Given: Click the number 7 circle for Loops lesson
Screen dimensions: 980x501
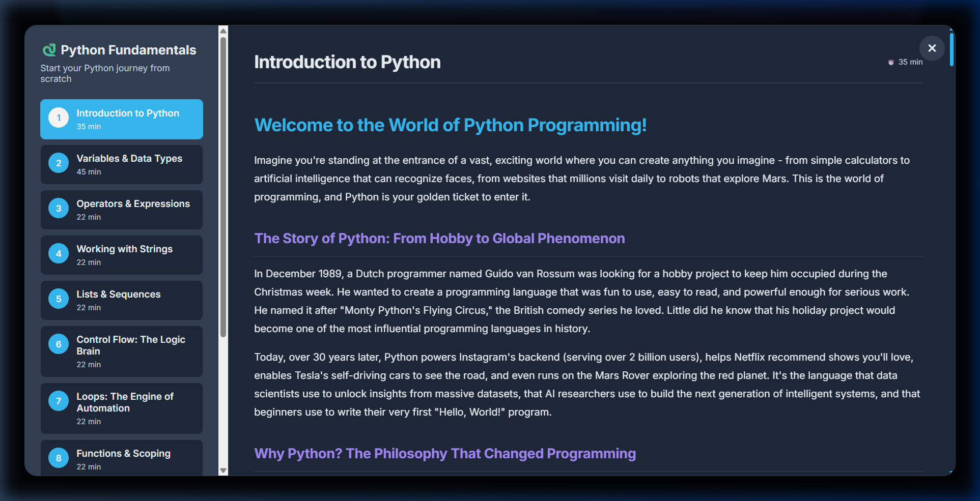Looking at the screenshot, I should tap(59, 401).
